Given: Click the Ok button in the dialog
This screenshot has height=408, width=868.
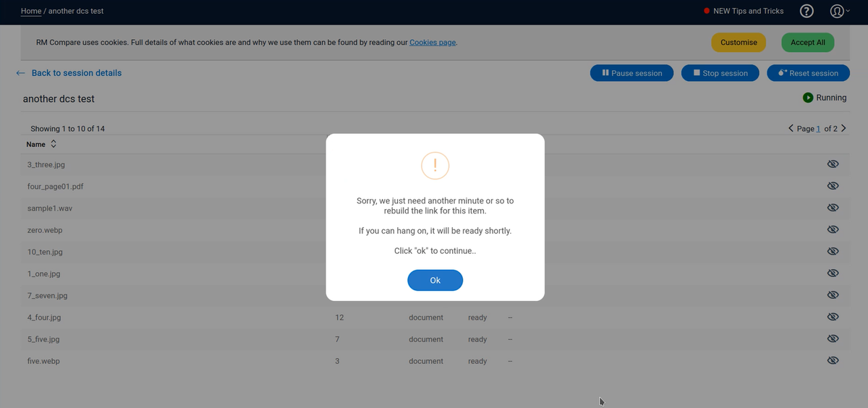Looking at the screenshot, I should click(435, 280).
